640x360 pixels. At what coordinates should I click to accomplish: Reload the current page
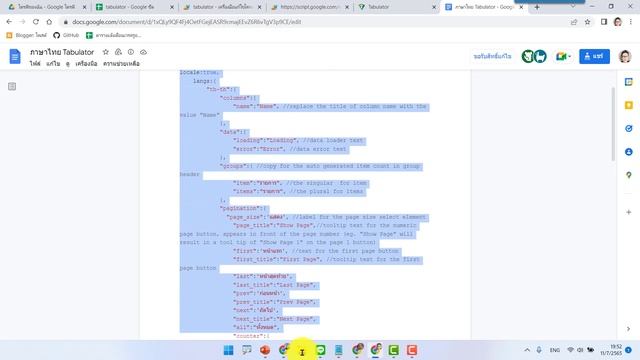[36, 22]
